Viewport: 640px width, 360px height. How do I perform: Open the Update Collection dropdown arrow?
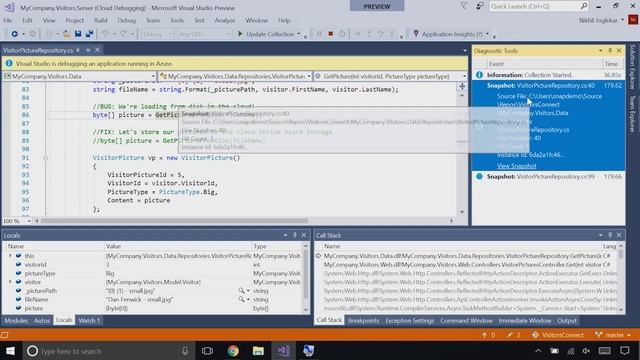299,34
